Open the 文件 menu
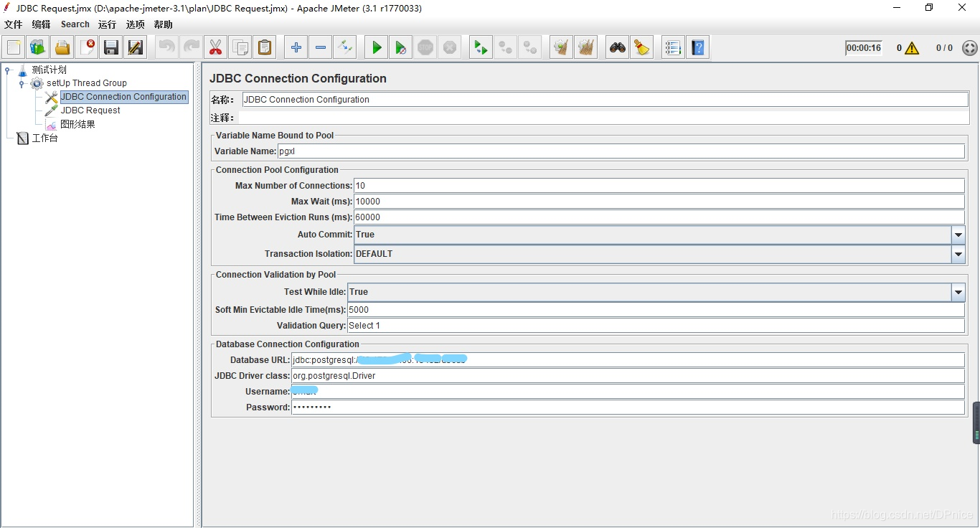Screen dimensions: 980x528 tap(14, 24)
